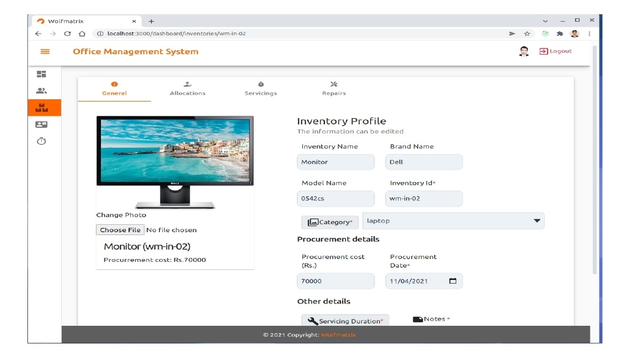Click the ID card icon in sidebar
Viewport: 627px width, 364px height.
[41, 124]
